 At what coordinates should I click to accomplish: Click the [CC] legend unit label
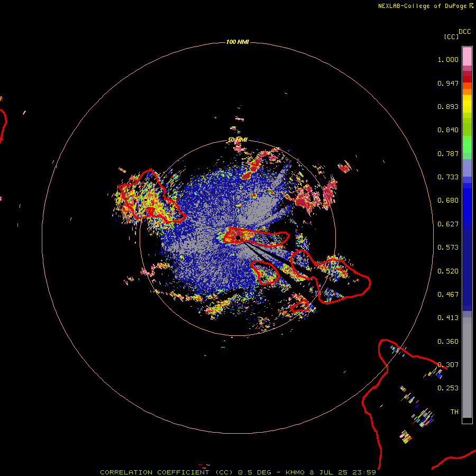pos(451,36)
